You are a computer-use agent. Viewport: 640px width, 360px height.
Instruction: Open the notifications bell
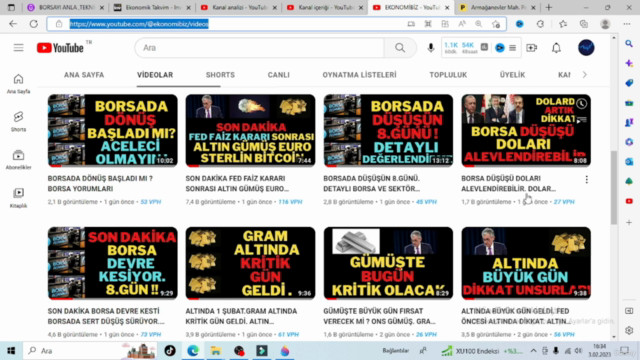(x=556, y=48)
